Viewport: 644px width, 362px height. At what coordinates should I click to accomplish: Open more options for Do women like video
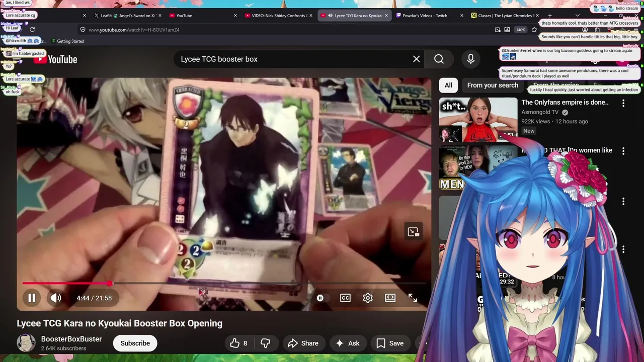point(623,151)
